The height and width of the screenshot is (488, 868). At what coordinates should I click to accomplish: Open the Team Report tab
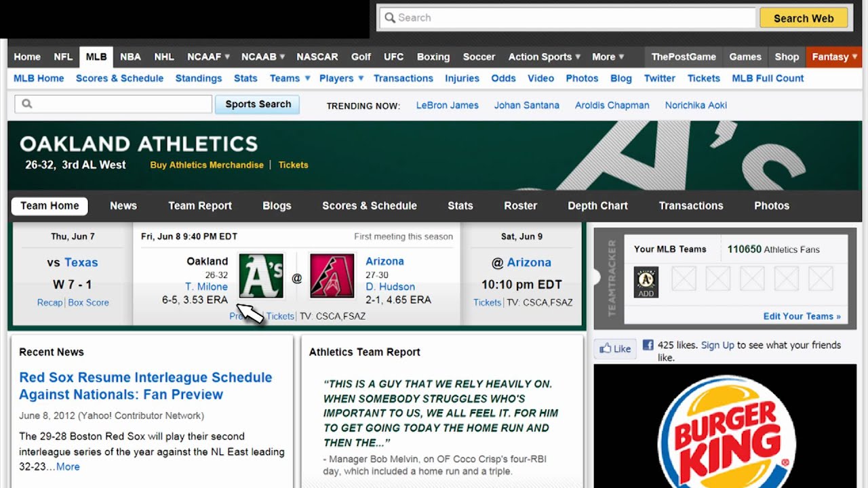pos(200,205)
